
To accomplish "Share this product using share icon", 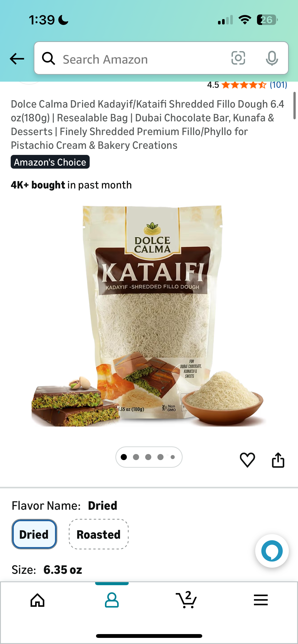I will 278,460.
